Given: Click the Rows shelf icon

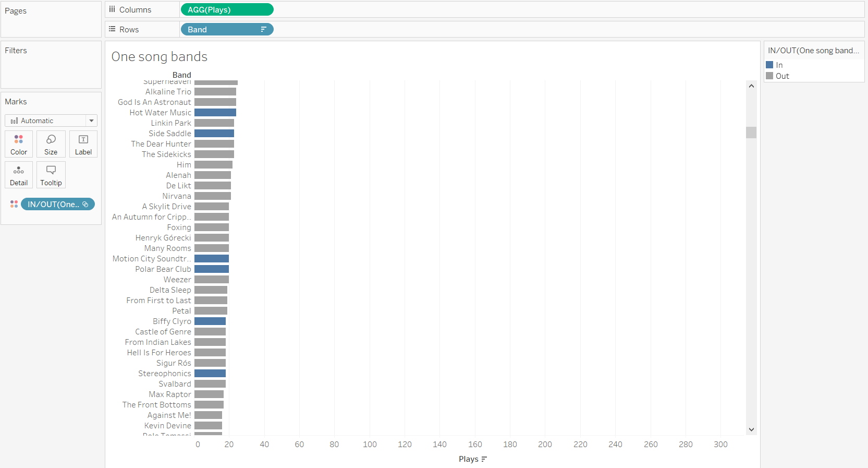Looking at the screenshot, I should tap(112, 29).
